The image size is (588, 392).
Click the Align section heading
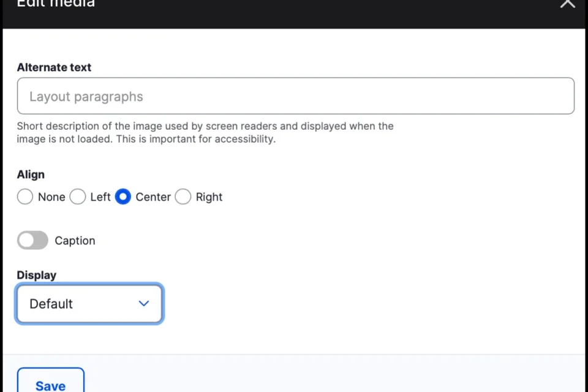pos(31,175)
